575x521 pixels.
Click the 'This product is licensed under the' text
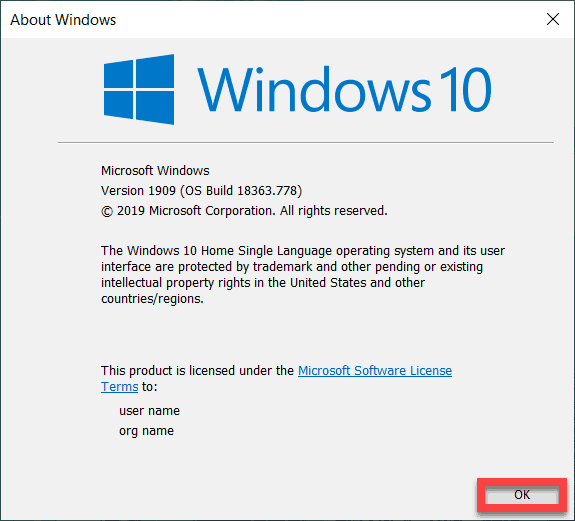(x=197, y=371)
